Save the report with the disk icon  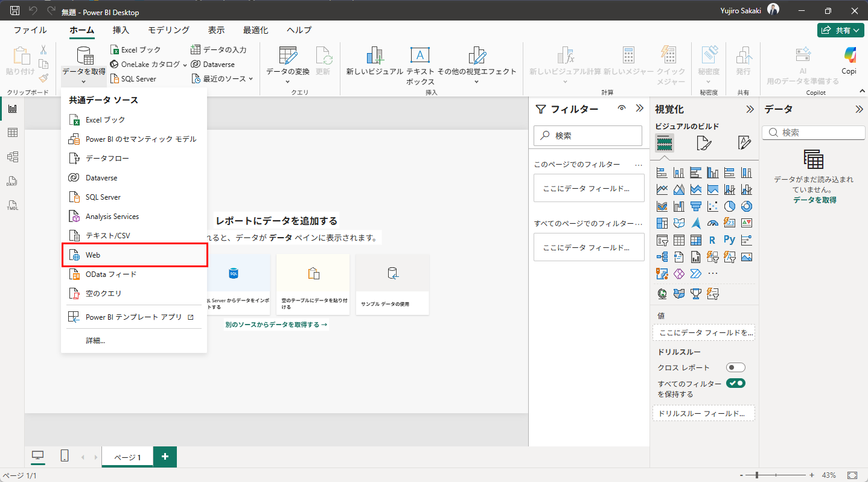[x=15, y=11]
